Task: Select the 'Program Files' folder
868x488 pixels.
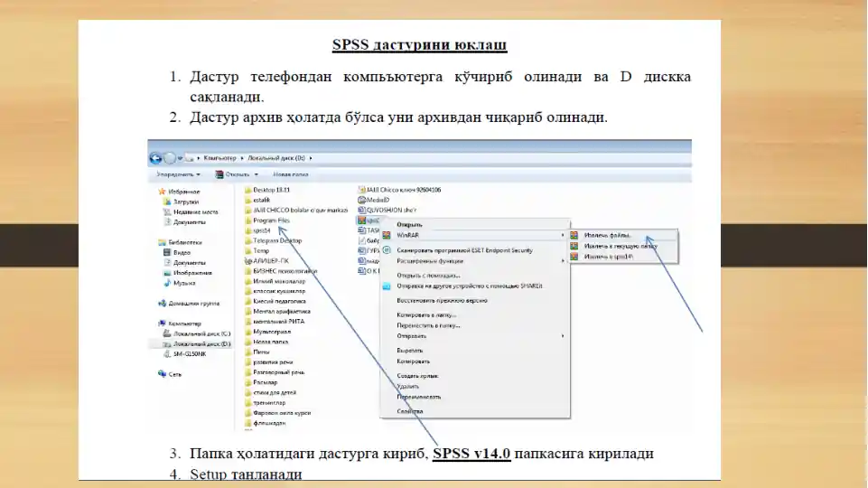Action: point(271,221)
